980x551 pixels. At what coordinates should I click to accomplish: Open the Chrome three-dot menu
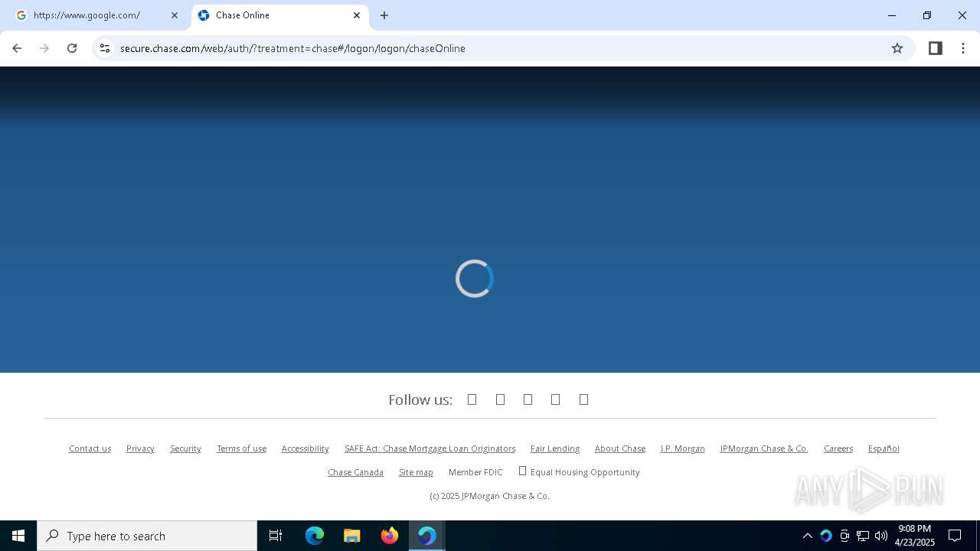tap(963, 48)
